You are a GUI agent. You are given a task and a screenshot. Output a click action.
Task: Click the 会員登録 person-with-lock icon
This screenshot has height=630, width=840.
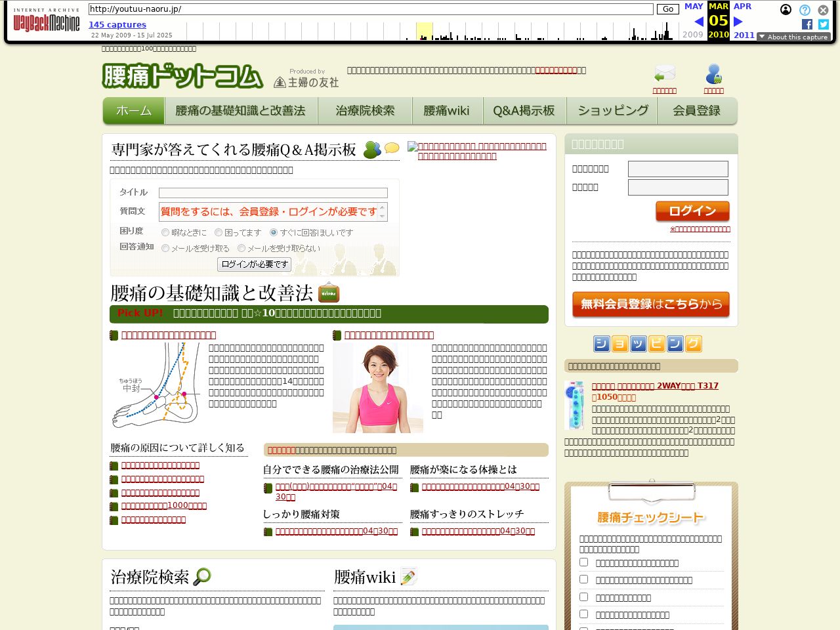(x=713, y=73)
